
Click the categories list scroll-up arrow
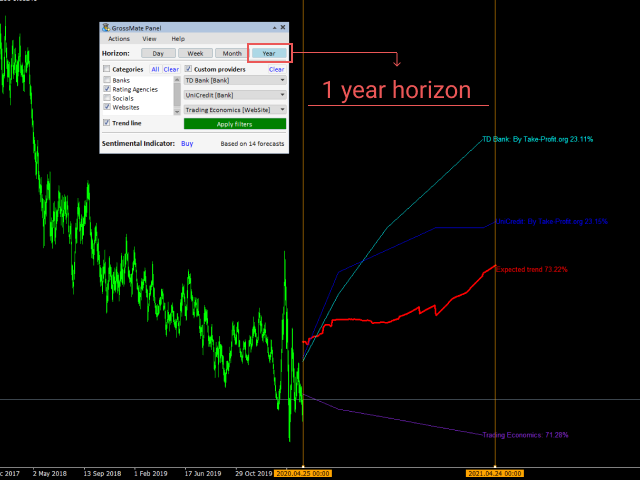pos(177,79)
